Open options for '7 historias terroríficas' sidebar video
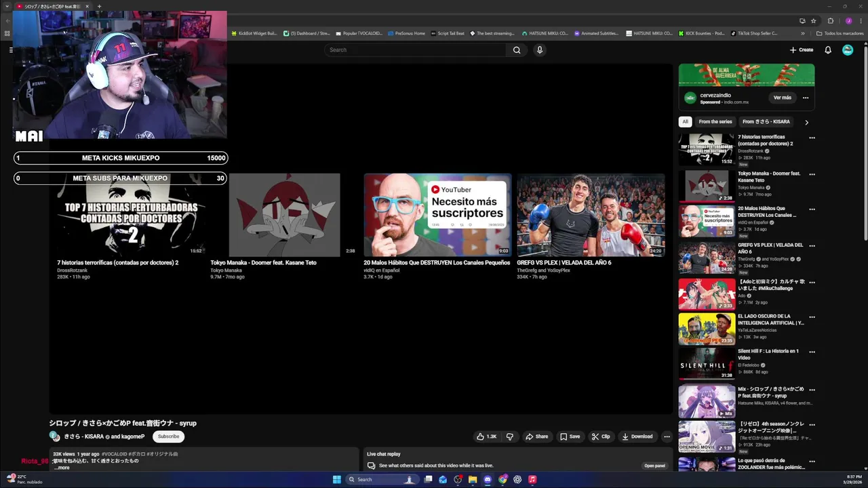This screenshot has height=488, width=868. [812, 138]
